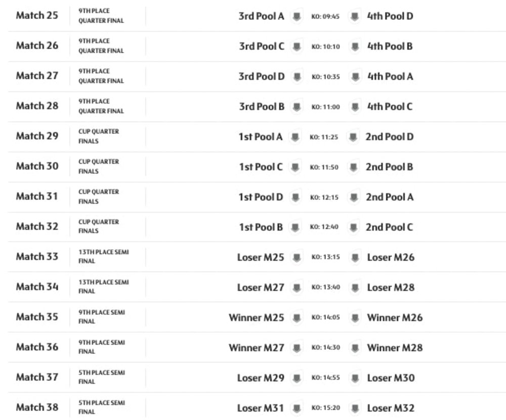Open the Match 25 fixture row

pyautogui.click(x=37, y=15)
